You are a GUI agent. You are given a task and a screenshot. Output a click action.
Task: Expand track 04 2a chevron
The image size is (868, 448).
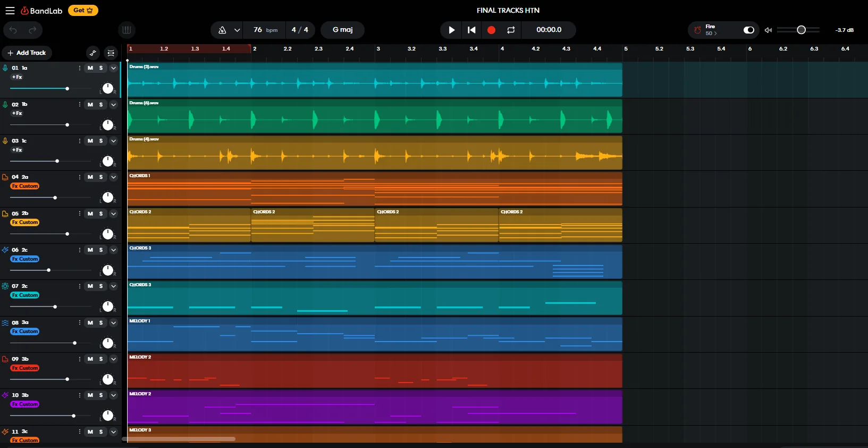click(x=113, y=177)
